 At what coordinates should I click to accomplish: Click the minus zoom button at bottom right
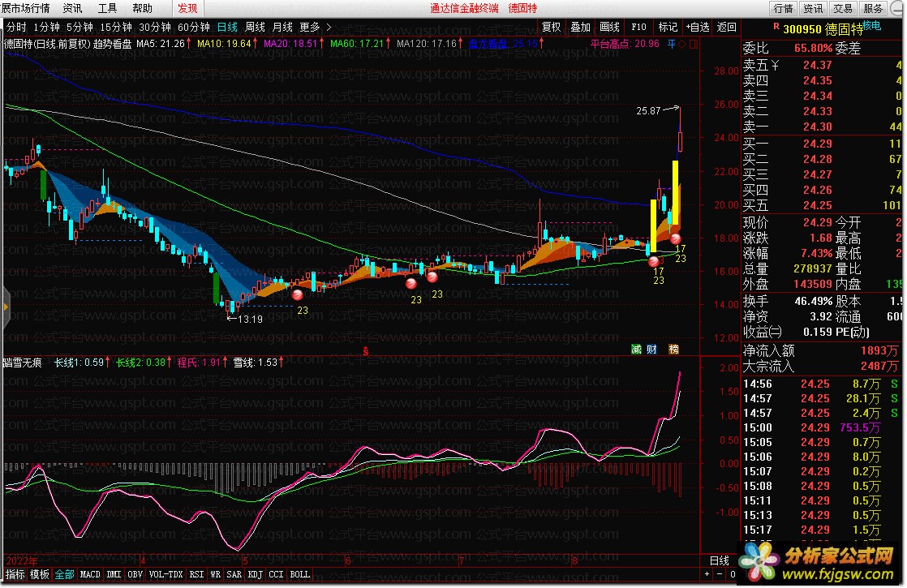pyautogui.click(x=720, y=575)
